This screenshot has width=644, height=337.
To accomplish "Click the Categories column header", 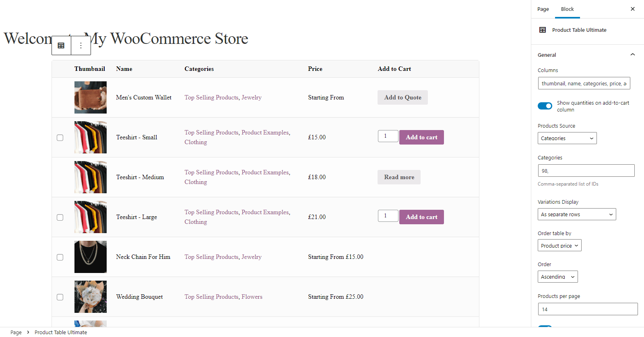I will click(199, 69).
